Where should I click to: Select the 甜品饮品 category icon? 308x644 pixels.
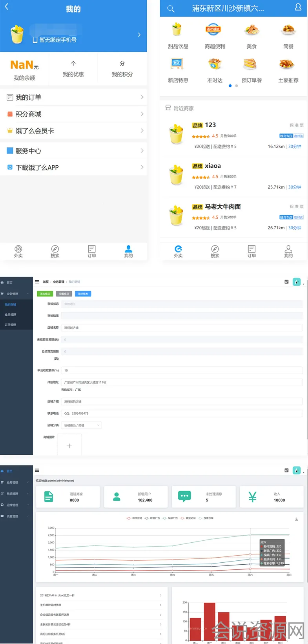click(178, 30)
